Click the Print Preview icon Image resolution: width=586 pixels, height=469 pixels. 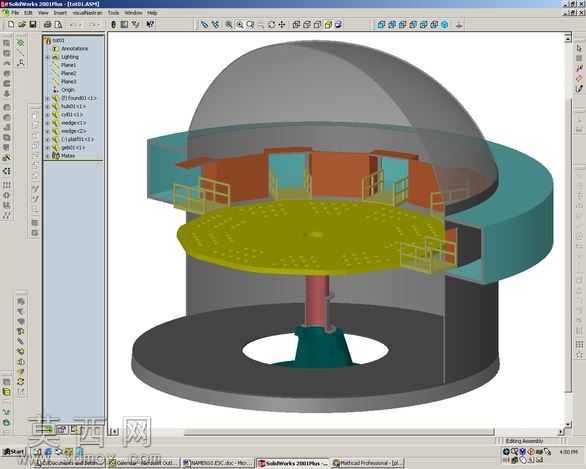click(x=58, y=25)
